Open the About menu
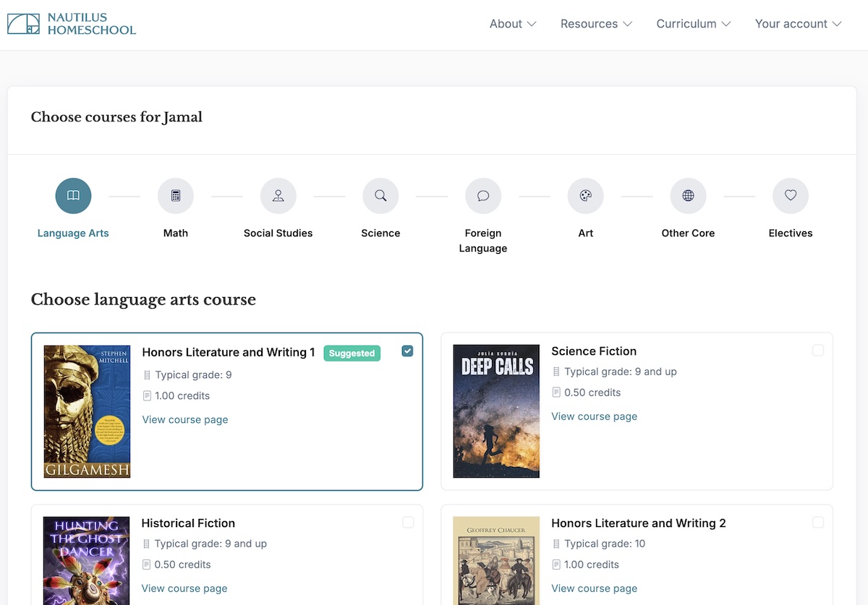Screen dimensions: 868x605 click(513, 24)
